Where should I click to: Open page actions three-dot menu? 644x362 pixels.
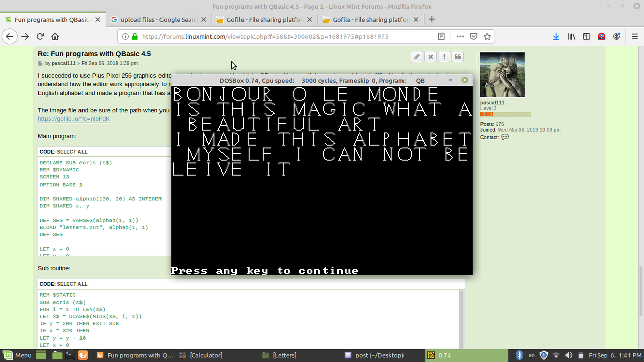click(460, 36)
